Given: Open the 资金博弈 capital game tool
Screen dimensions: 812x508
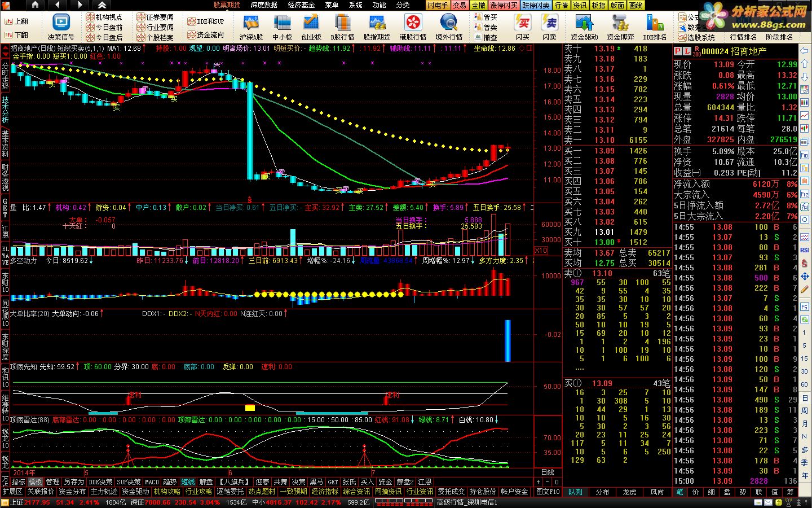Looking at the screenshot, I should pos(620,27).
